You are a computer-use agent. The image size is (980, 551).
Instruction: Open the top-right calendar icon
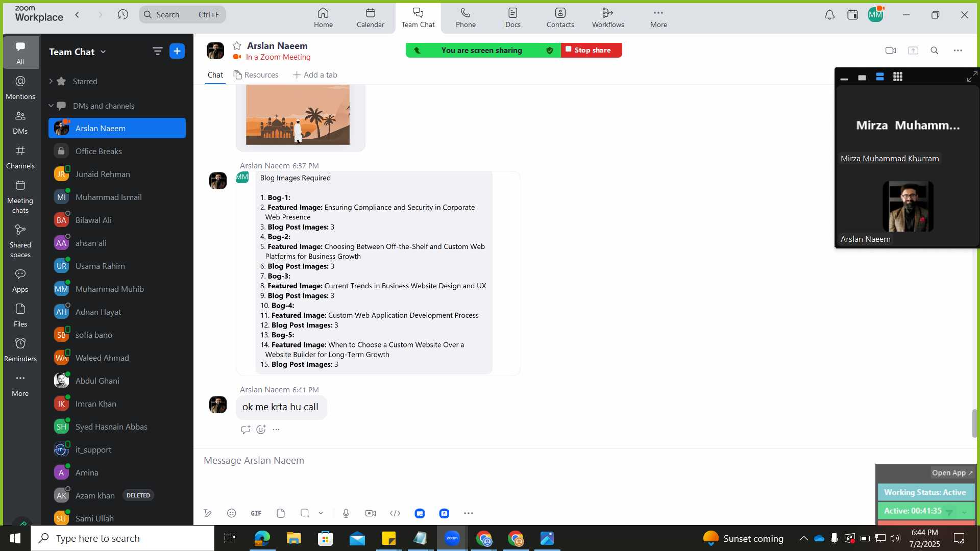tap(852, 15)
